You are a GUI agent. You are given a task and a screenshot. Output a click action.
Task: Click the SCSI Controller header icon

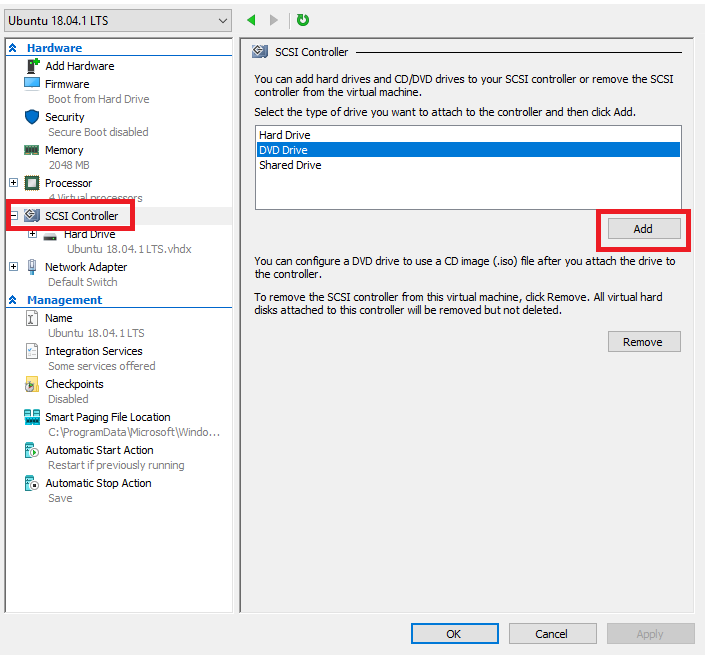(x=260, y=52)
